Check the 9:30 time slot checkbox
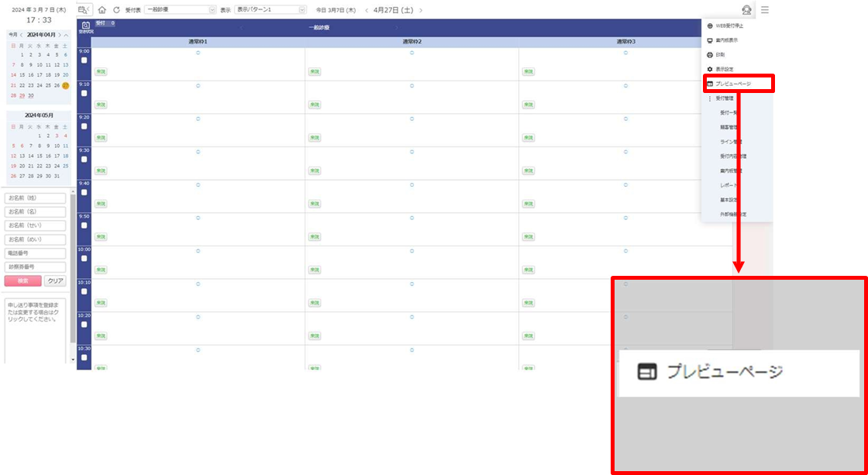Viewport: 868px width, 475px height. 84,160
